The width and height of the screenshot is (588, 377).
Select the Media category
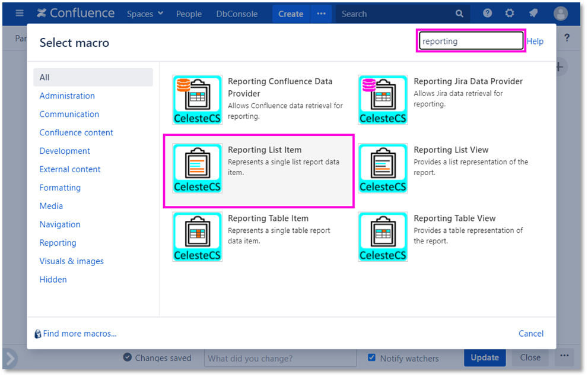pos(52,206)
